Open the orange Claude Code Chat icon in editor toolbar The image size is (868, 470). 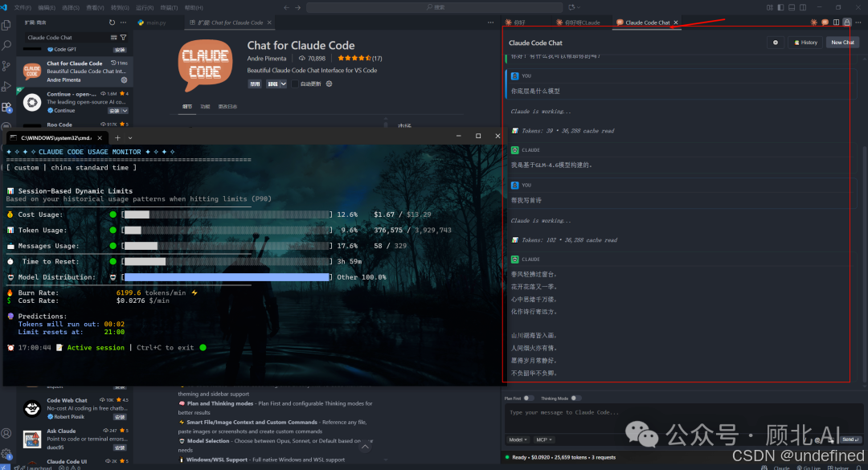pyautogui.click(x=825, y=22)
